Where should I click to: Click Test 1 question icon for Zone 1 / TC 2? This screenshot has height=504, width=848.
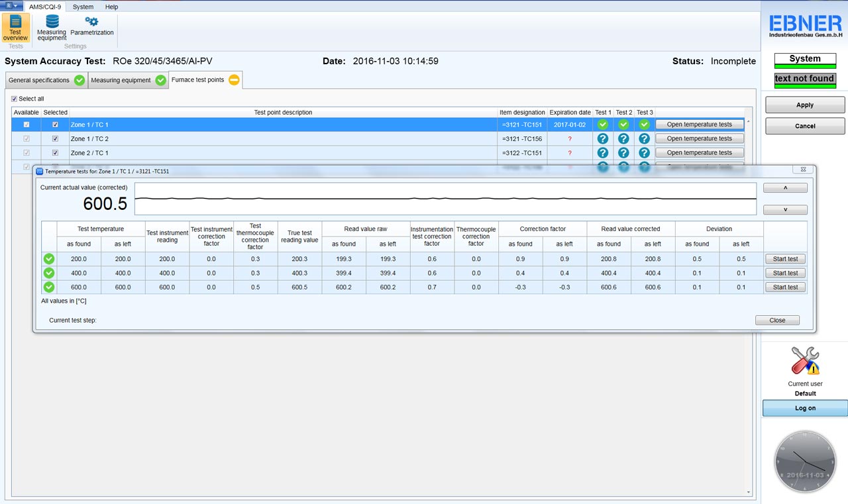pos(603,138)
